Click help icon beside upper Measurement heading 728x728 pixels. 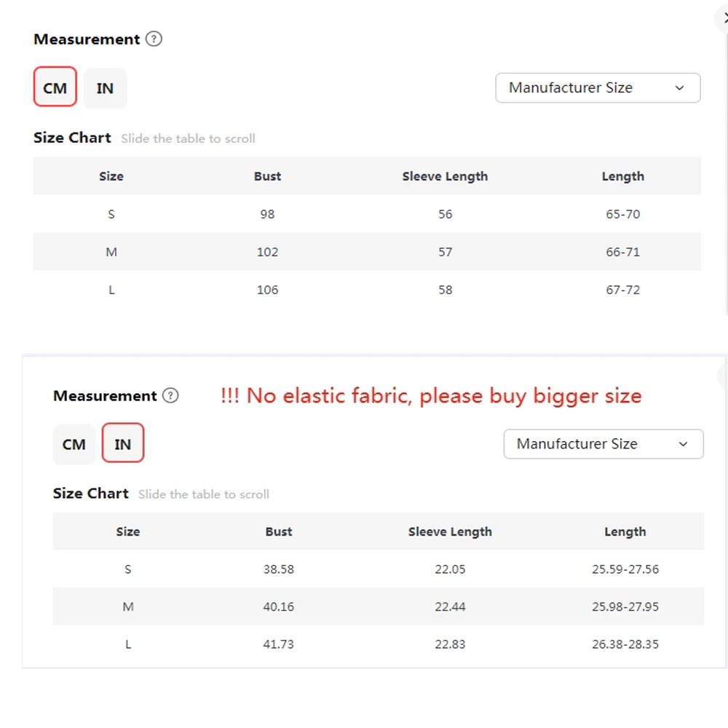click(x=154, y=39)
